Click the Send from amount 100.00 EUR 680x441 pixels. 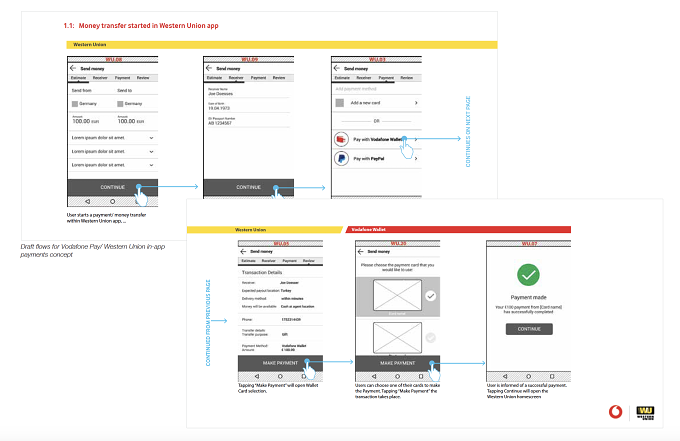(86, 121)
